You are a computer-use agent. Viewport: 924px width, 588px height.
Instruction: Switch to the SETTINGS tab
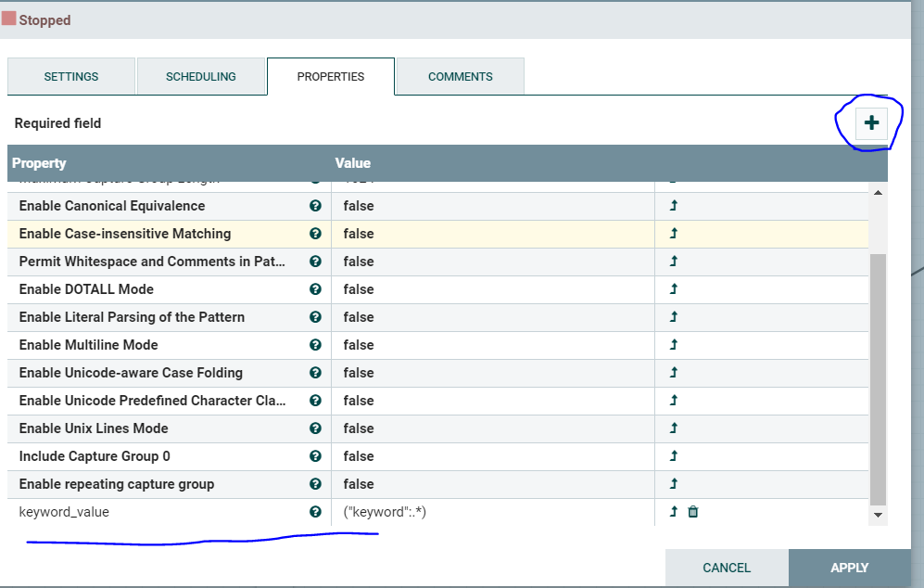(70, 76)
